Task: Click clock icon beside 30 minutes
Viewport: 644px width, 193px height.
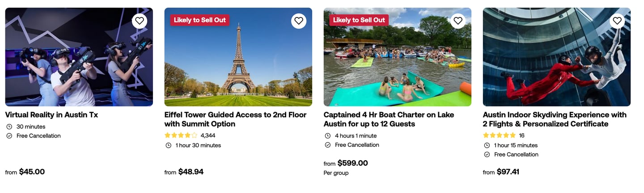Action: pos(9,127)
